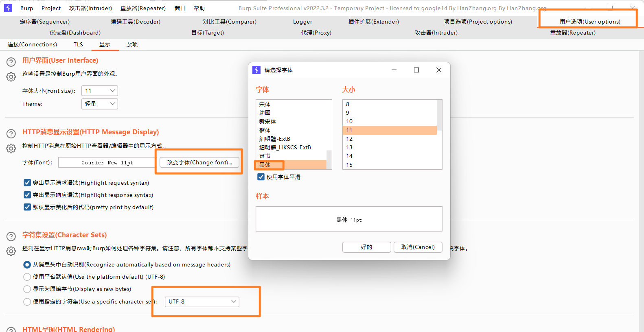Switch to 目标(Target) tab
The height and width of the screenshot is (332, 644).
(208, 33)
